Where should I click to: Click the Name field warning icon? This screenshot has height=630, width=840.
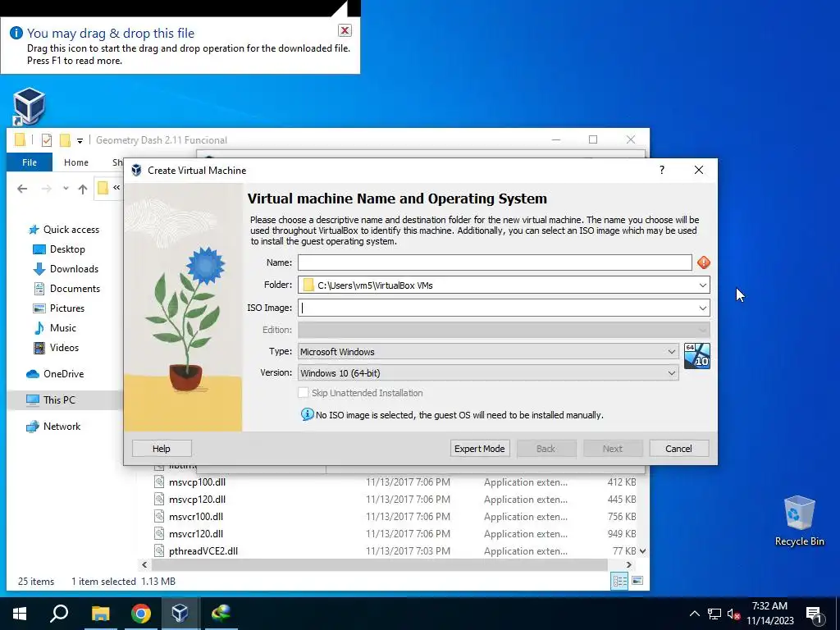coord(703,262)
